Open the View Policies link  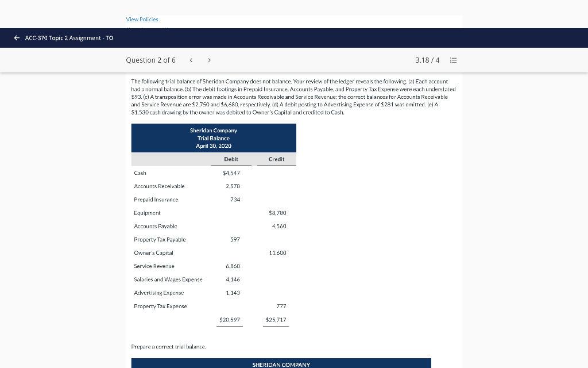click(x=142, y=19)
